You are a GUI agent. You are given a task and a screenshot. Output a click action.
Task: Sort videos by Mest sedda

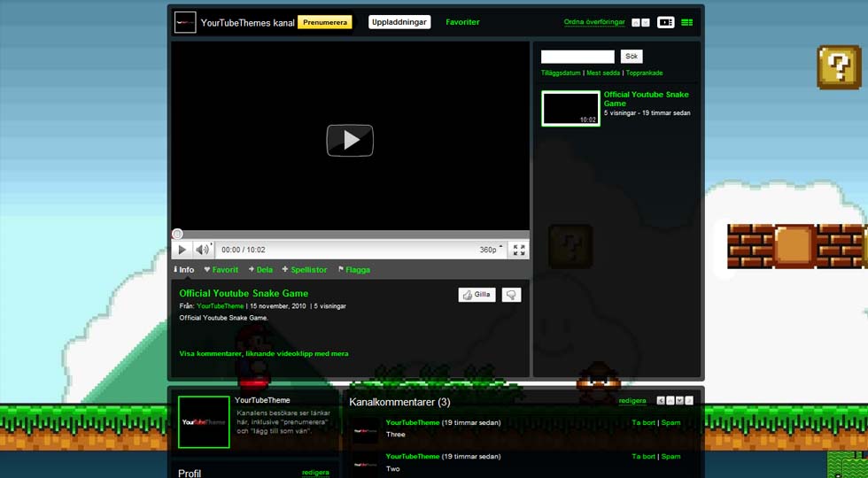(603, 73)
